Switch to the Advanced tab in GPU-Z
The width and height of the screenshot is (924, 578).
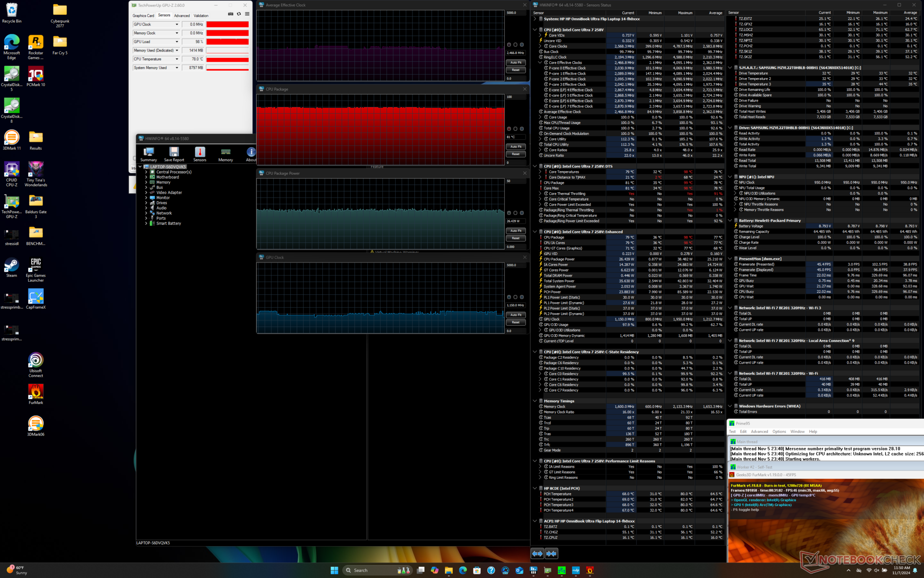coord(182,16)
